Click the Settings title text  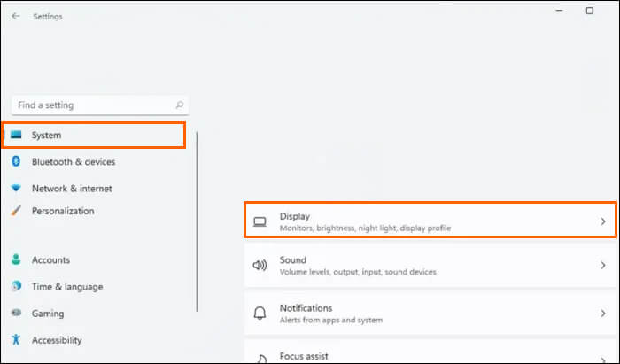pyautogui.click(x=48, y=17)
